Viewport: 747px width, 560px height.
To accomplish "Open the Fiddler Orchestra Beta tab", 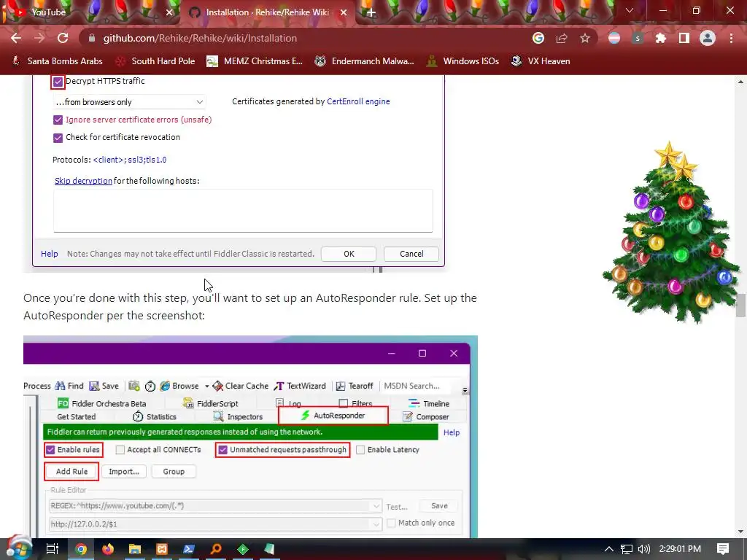I will [x=101, y=403].
